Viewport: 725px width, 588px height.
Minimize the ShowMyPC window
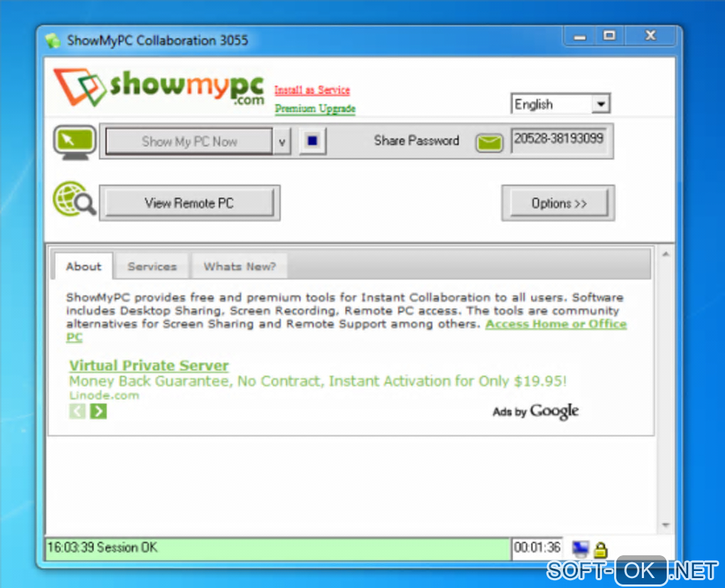coord(579,36)
